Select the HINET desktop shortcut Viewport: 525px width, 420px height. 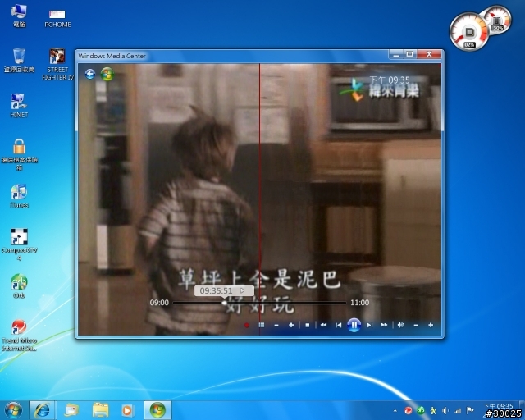[x=19, y=106]
